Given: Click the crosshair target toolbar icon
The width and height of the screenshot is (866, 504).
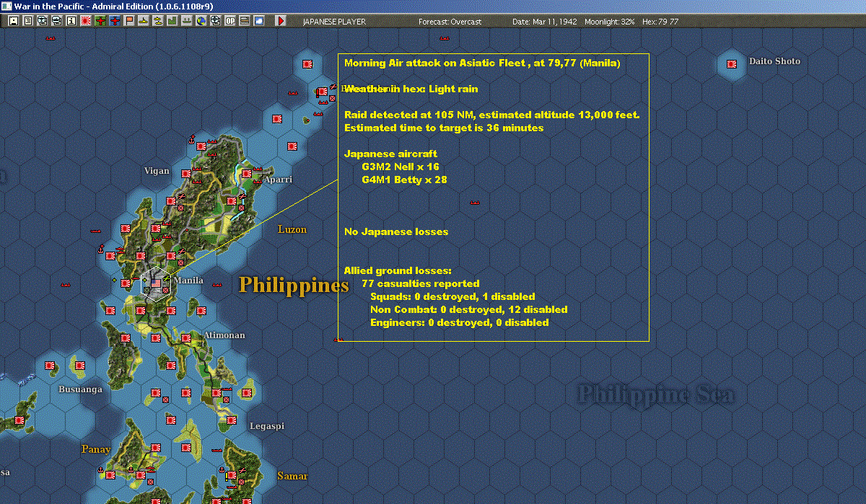Looking at the screenshot, I should tap(215, 21).
